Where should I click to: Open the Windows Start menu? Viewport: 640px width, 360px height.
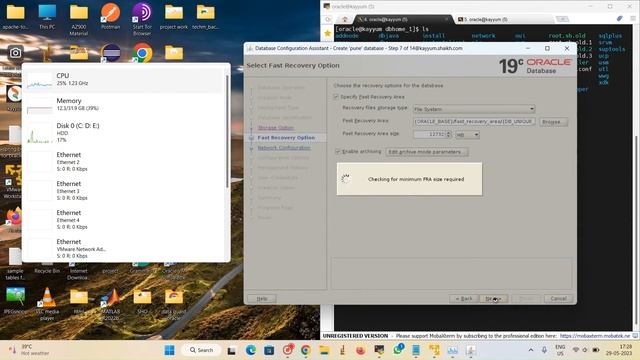[169, 350]
